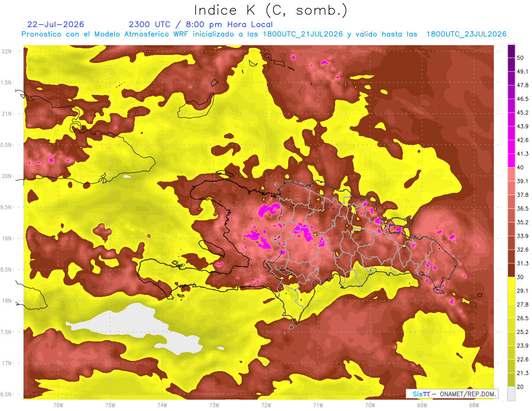
Task: Click the 75W longitude label
Action: coord(110,405)
